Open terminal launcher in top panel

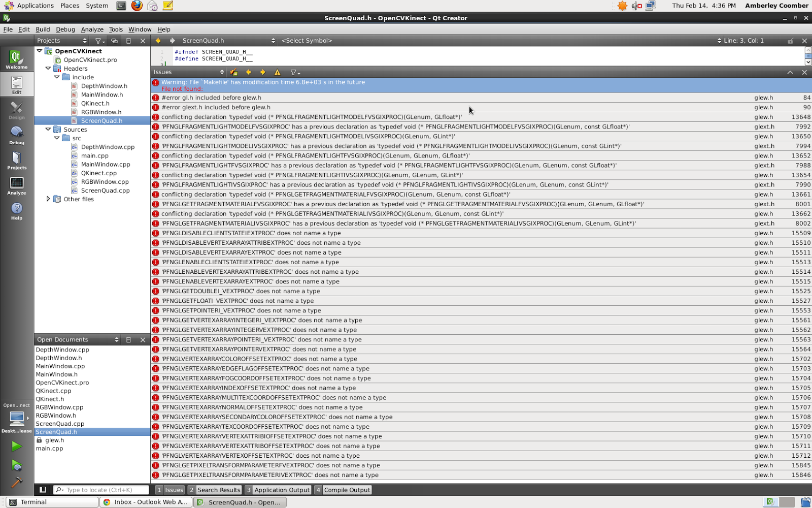coord(121,6)
